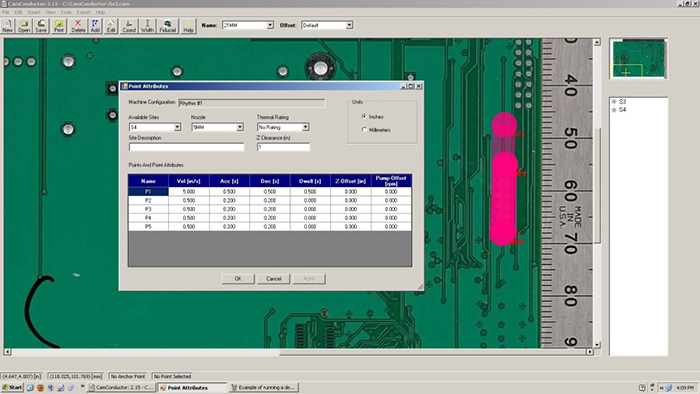This screenshot has height=394, width=700.
Task: Open the Offset combo box in toolbar
Action: tap(349, 25)
